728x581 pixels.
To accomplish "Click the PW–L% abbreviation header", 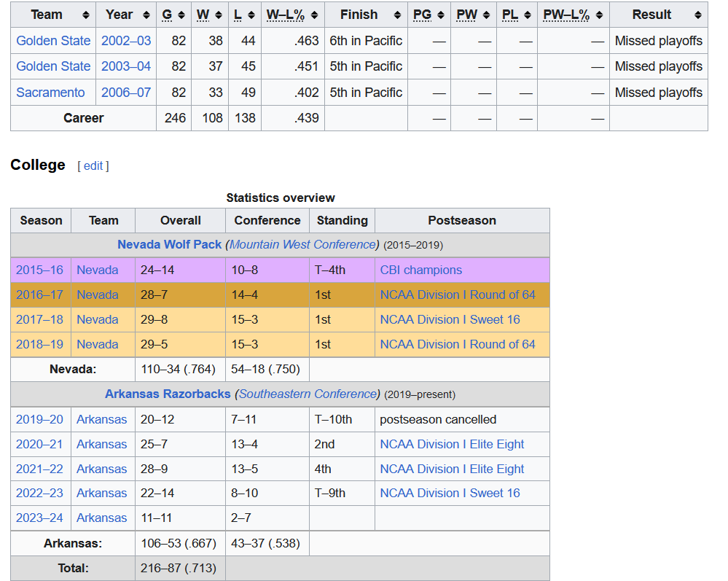I will pyautogui.click(x=566, y=15).
